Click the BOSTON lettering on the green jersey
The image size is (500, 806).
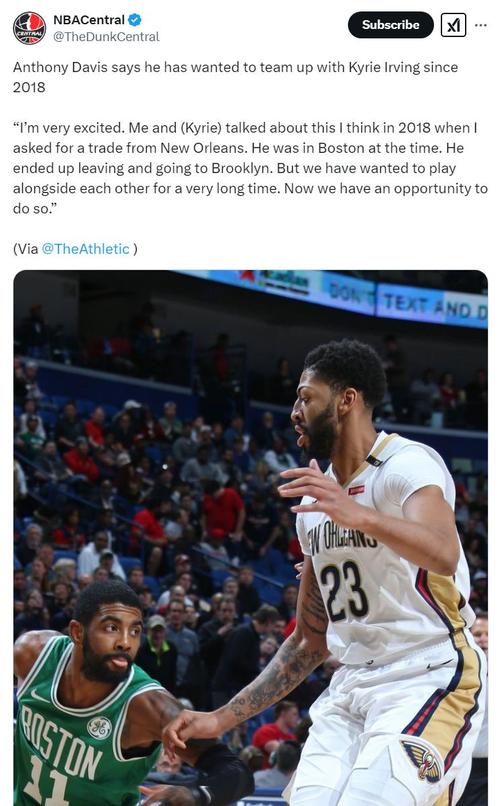click(61, 742)
